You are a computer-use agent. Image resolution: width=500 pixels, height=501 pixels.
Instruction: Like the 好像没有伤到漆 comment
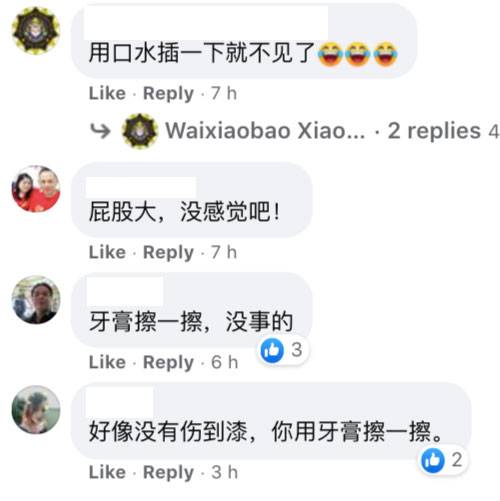107,472
